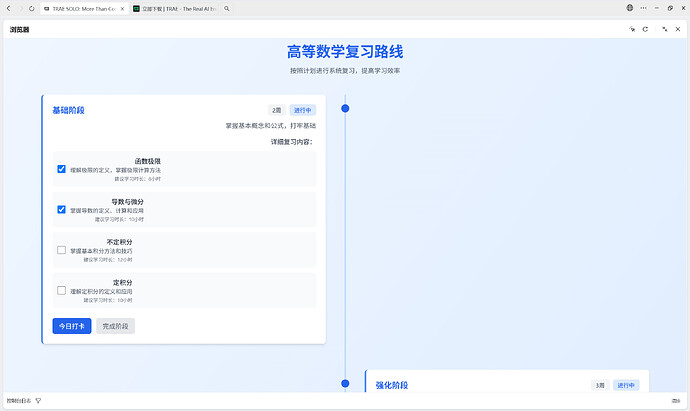
Task: Collapse the 浏览器 panel with the shrink icon
Action: coord(664,29)
